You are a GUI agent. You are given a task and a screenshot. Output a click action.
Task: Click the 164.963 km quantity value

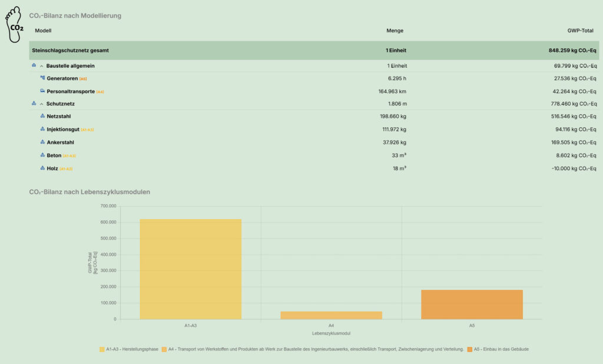(392, 91)
